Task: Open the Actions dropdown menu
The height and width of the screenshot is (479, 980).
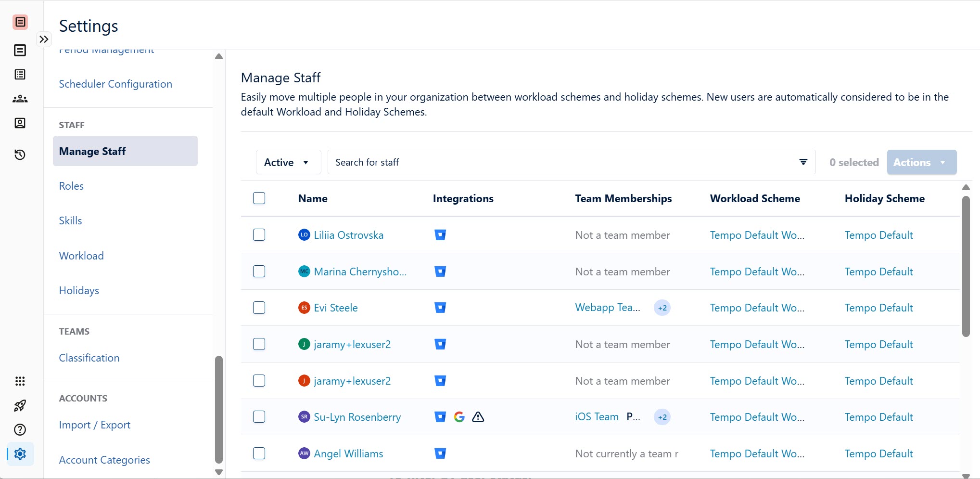Action: [x=920, y=162]
